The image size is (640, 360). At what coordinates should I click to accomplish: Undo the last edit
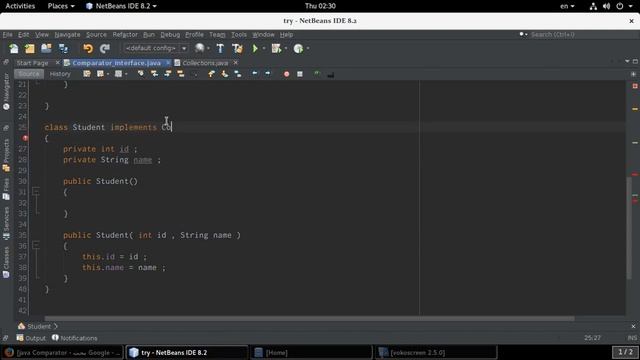[x=88, y=49]
